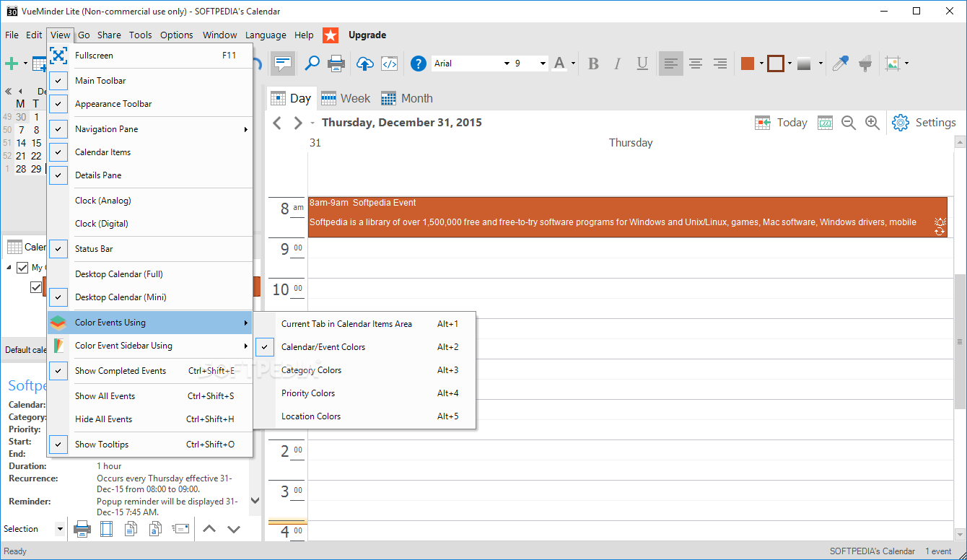This screenshot has width=967, height=560.
Task: Copy details using the document copy icon
Action: click(131, 529)
